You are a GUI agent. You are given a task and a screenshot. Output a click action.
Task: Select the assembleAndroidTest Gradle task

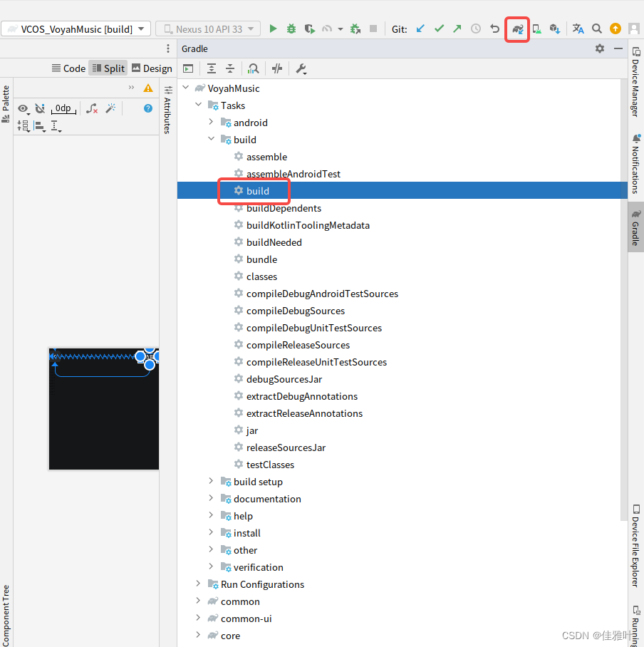293,173
